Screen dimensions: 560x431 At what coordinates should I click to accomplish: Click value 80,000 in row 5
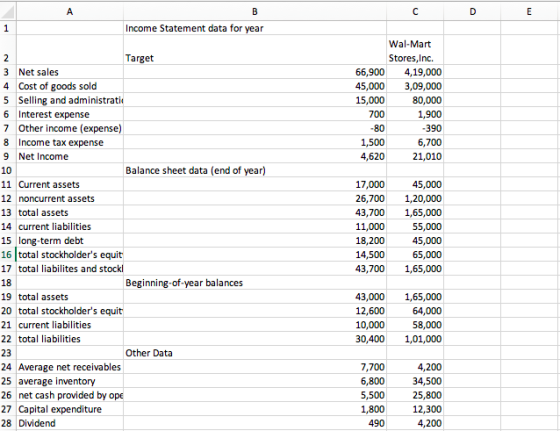tap(415, 100)
